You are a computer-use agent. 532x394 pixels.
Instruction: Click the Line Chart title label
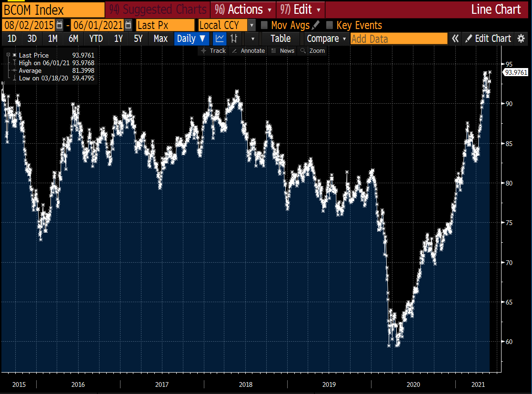tap(496, 10)
